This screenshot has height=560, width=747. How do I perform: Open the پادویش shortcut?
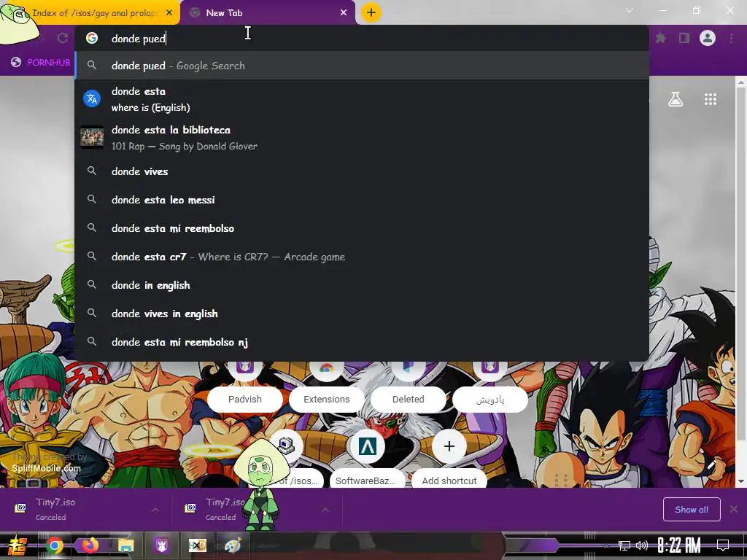[490, 399]
